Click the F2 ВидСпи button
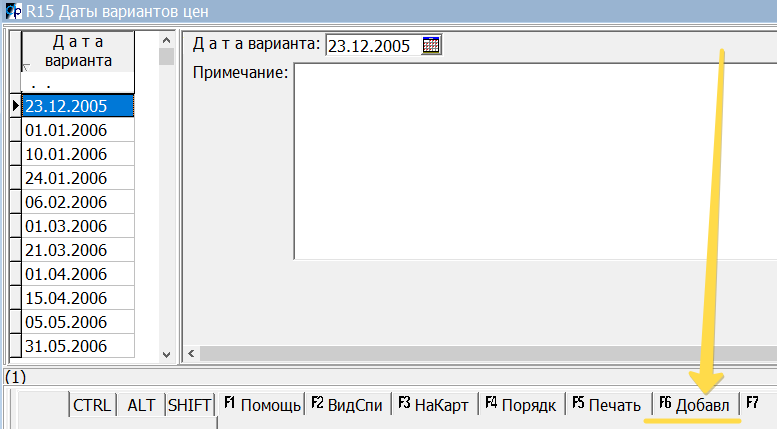This screenshot has width=777, height=429. pos(347,404)
